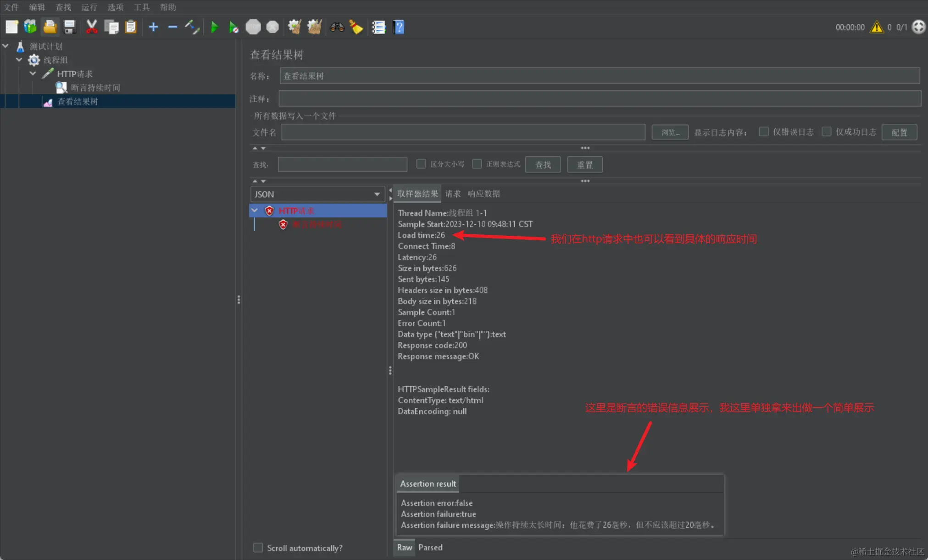Click the binoculars Search icon
The height and width of the screenshot is (560, 928).
pyautogui.click(x=337, y=27)
